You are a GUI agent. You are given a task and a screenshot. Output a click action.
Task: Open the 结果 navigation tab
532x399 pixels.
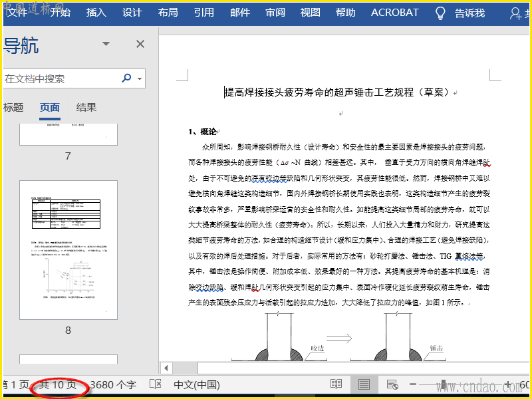[86, 108]
